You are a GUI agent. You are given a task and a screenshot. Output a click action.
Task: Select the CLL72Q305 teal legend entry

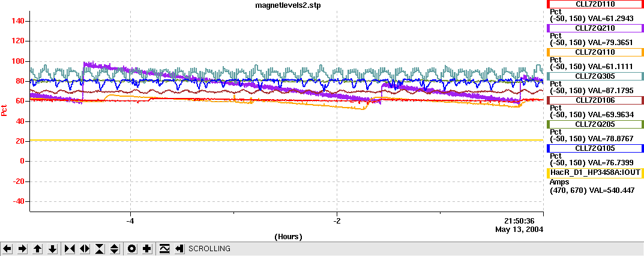coord(595,76)
